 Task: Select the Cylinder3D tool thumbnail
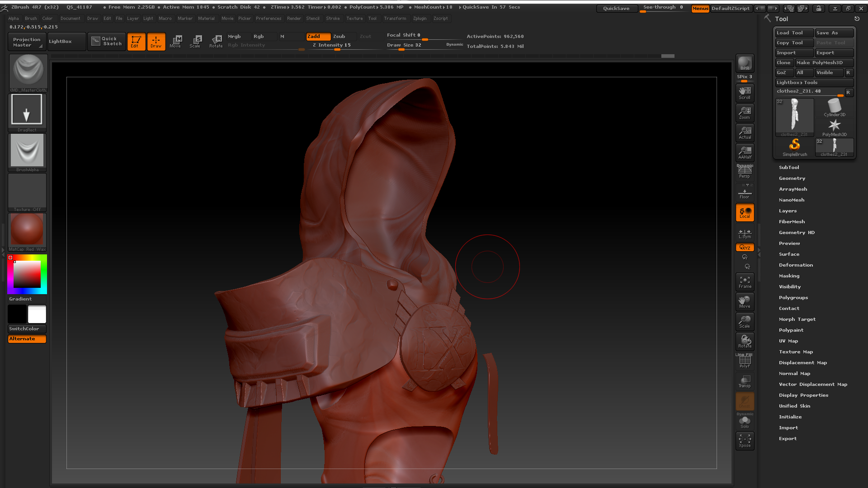(834, 108)
